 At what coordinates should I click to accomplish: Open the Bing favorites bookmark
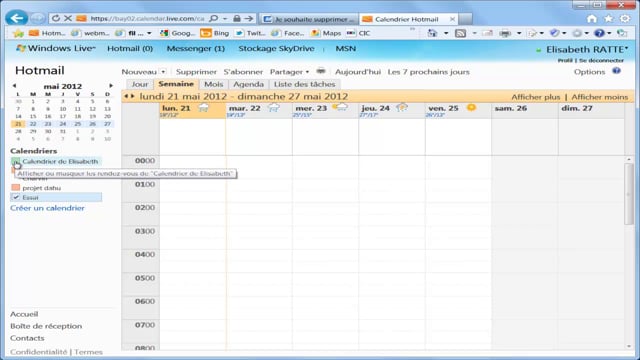coord(215,33)
